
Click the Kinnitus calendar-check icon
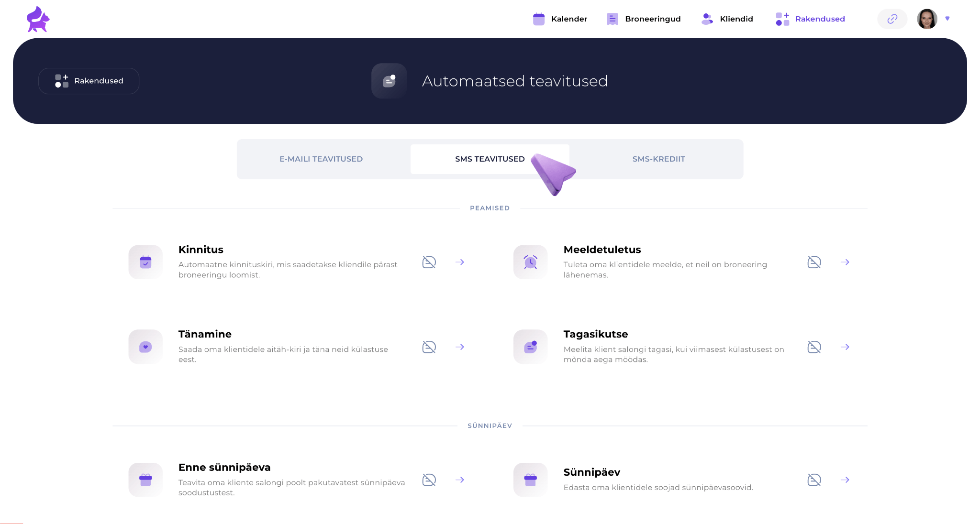click(145, 262)
